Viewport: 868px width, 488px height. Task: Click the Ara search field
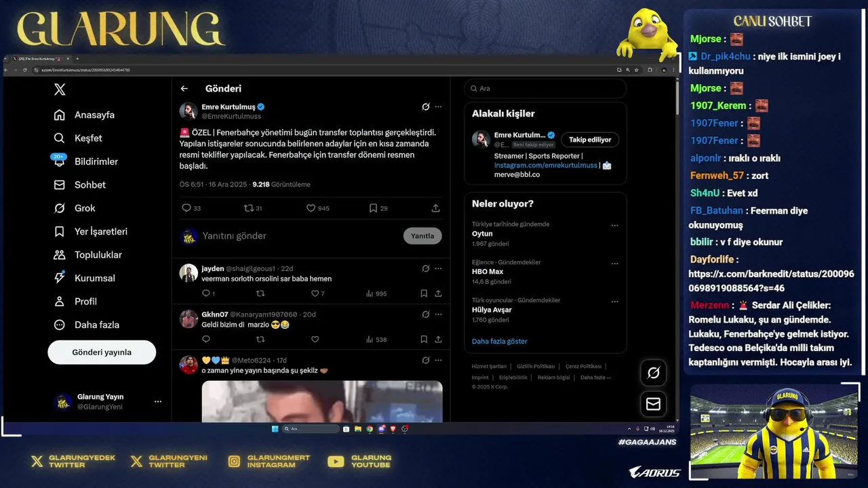click(545, 89)
